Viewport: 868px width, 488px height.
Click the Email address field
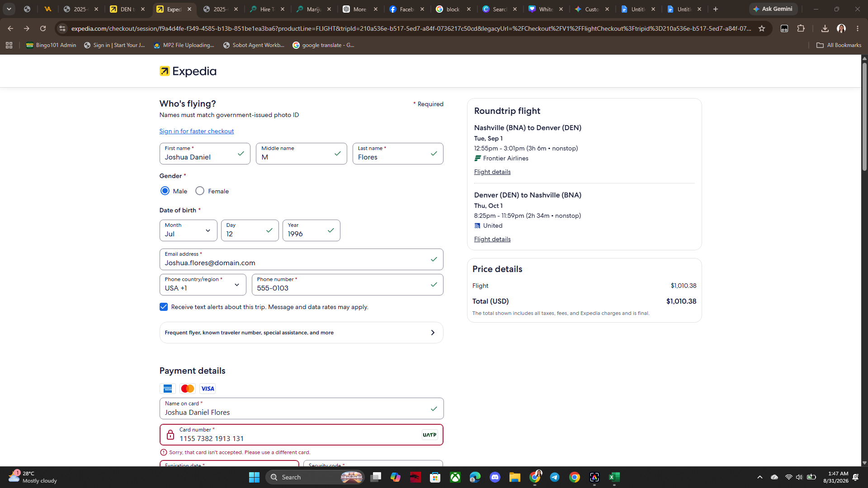click(301, 259)
